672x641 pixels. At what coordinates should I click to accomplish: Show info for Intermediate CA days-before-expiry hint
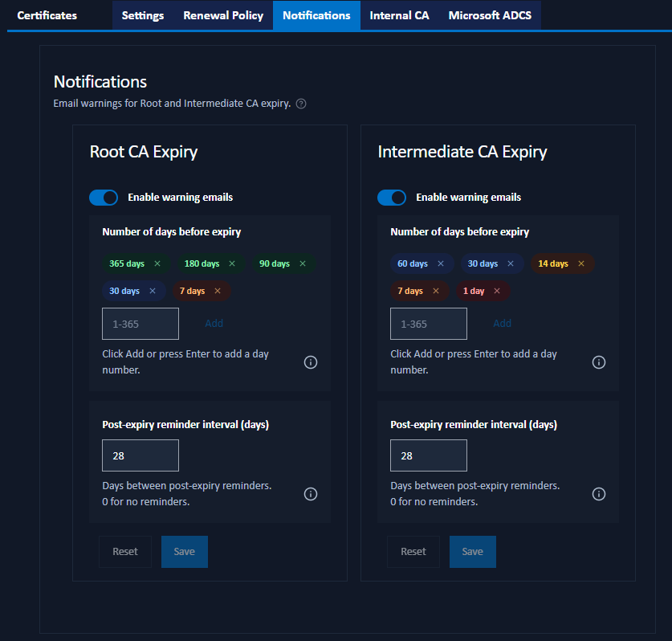[599, 362]
